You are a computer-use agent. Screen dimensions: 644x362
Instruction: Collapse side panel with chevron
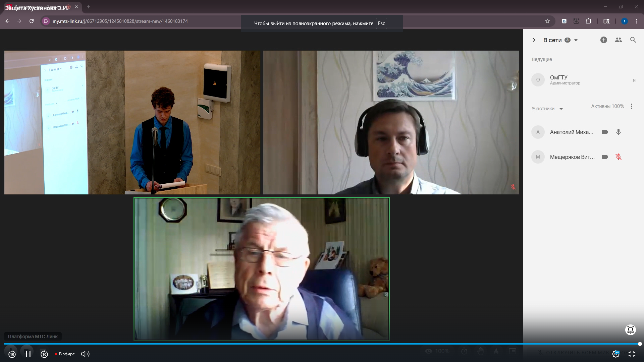(534, 40)
